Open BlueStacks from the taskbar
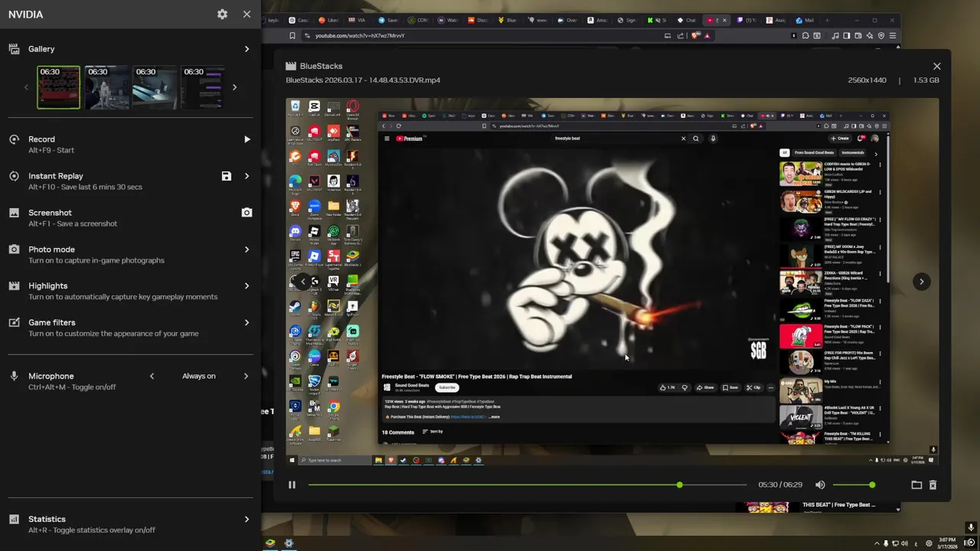The height and width of the screenshot is (551, 980). (269, 543)
